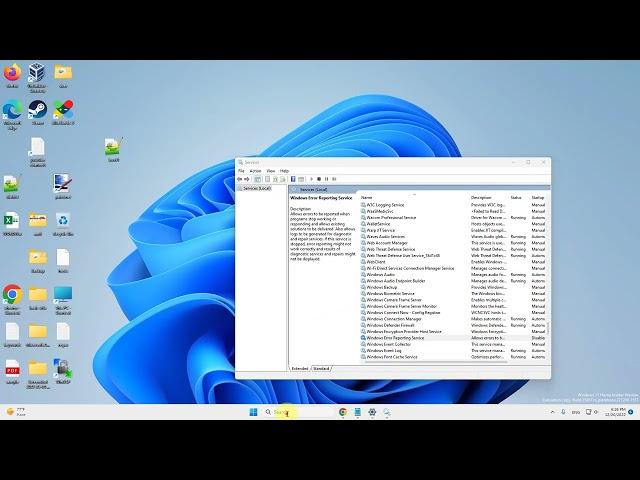640x480 pixels.
Task: Click the Excel file desktop icon
Action: (x=12, y=224)
